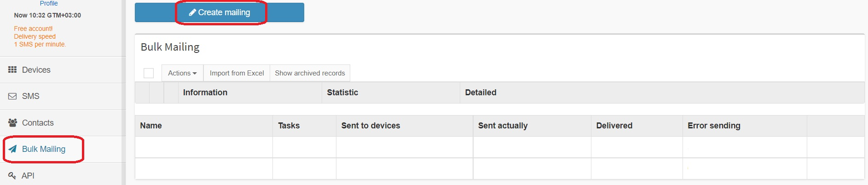This screenshot has width=868, height=185.
Task: Tick the select-all checkbox beside Actions
Action: click(x=149, y=73)
